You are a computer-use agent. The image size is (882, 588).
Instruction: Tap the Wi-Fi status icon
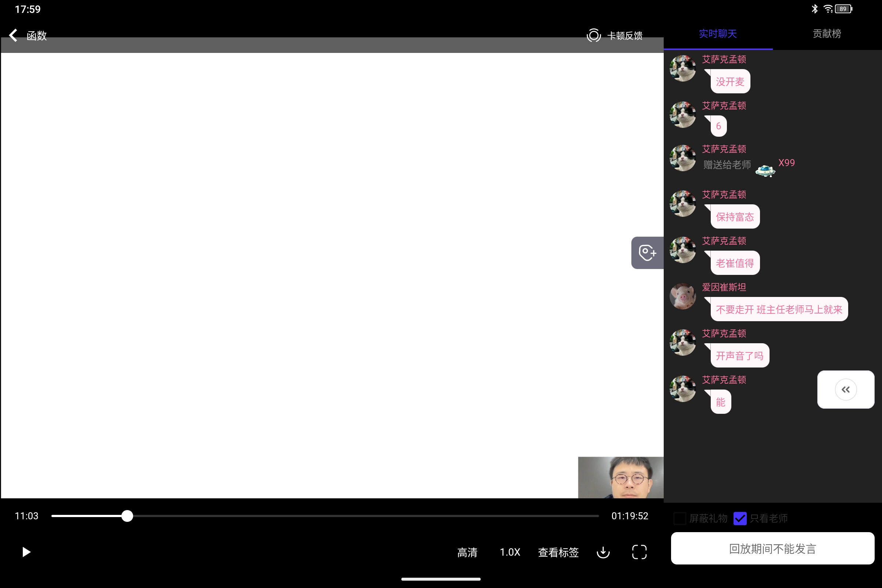[x=828, y=8]
